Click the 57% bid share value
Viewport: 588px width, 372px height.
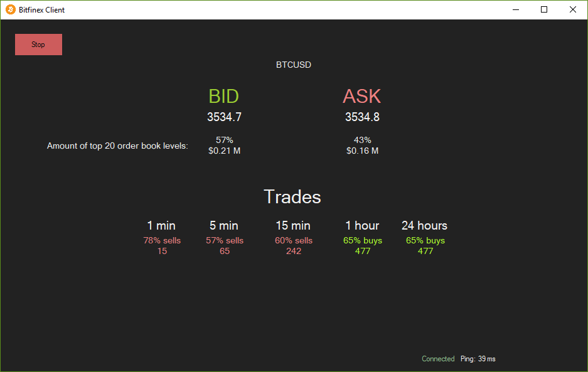click(x=225, y=140)
